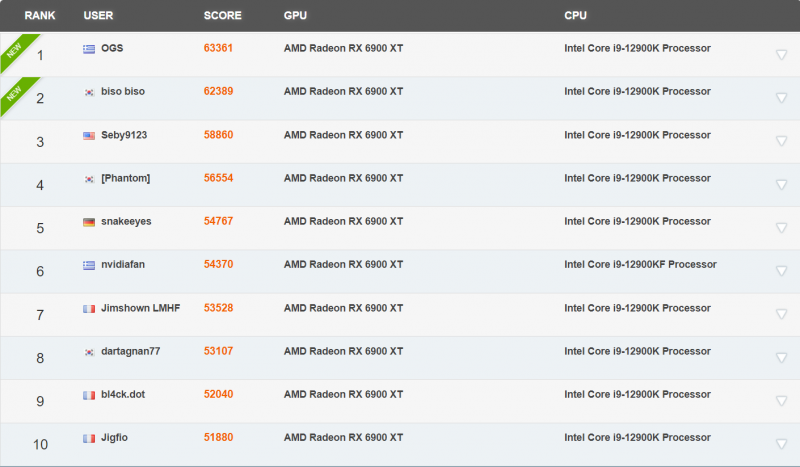Screen dimensions: 800x467
Task: Sort by the SCORE column header
Action: (x=222, y=16)
